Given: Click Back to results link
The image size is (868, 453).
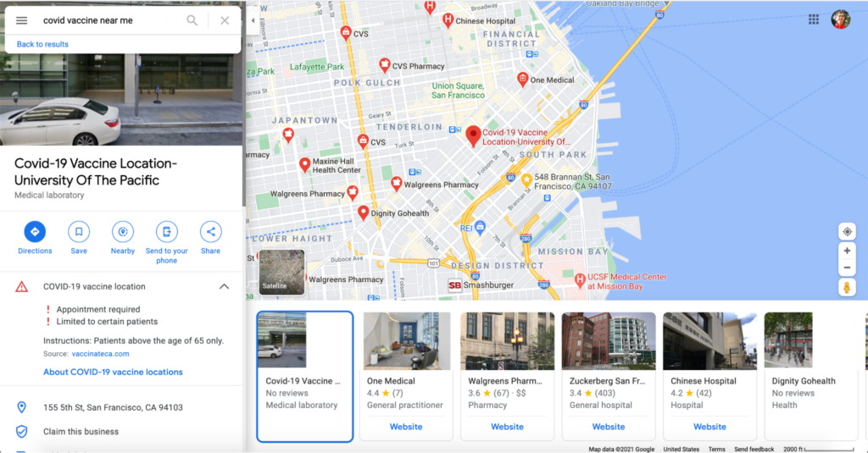Looking at the screenshot, I should [42, 44].
